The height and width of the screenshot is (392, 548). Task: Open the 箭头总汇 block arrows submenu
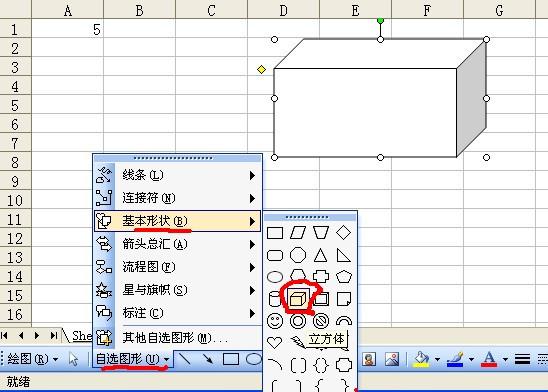[x=178, y=244]
